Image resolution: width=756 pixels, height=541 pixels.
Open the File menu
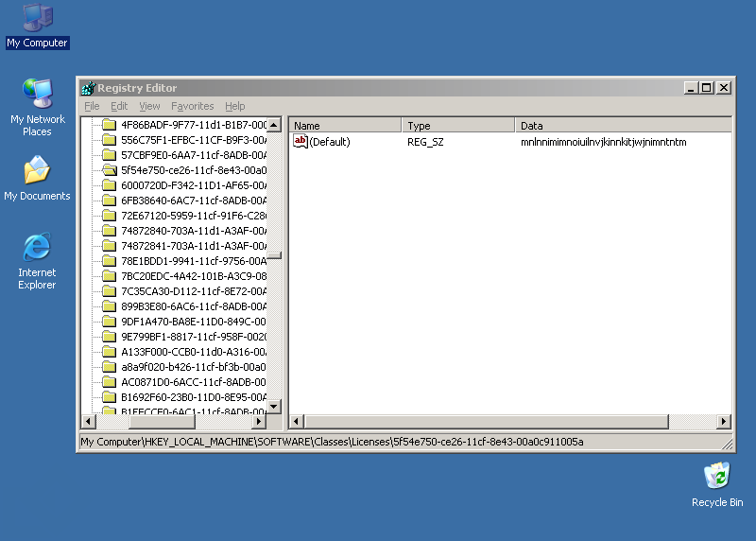[92, 106]
